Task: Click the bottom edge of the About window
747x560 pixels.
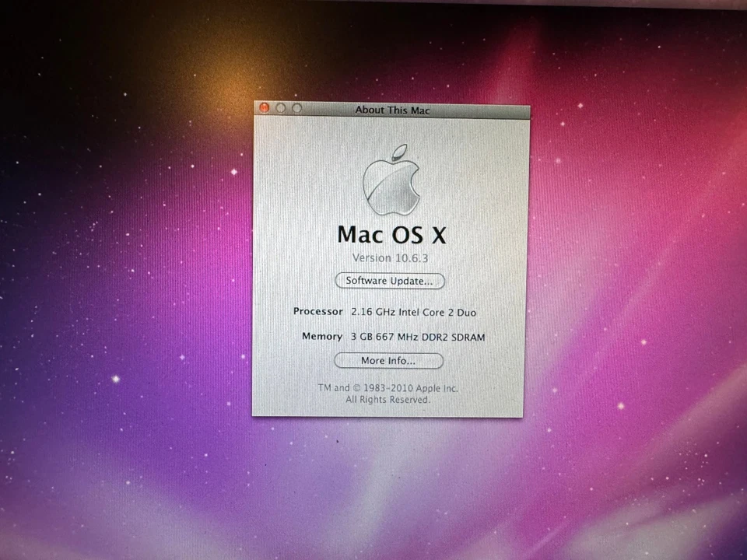Action: tap(389, 416)
